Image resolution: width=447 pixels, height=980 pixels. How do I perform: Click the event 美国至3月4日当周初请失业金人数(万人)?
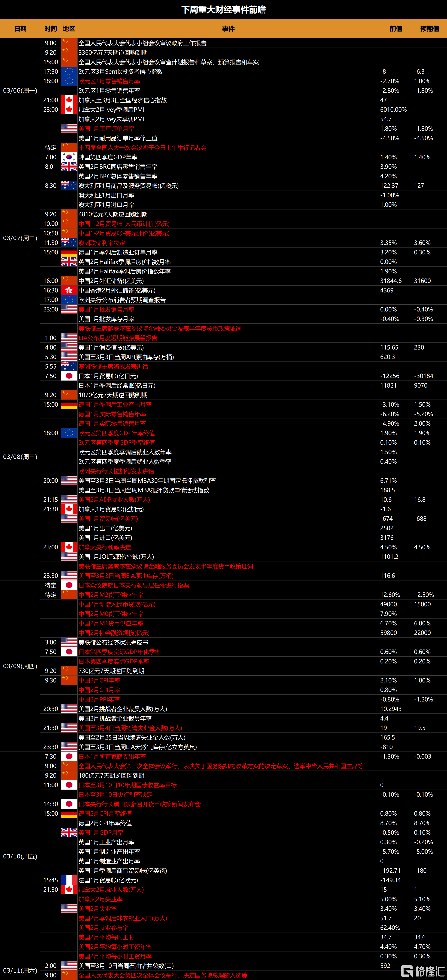click(x=130, y=728)
